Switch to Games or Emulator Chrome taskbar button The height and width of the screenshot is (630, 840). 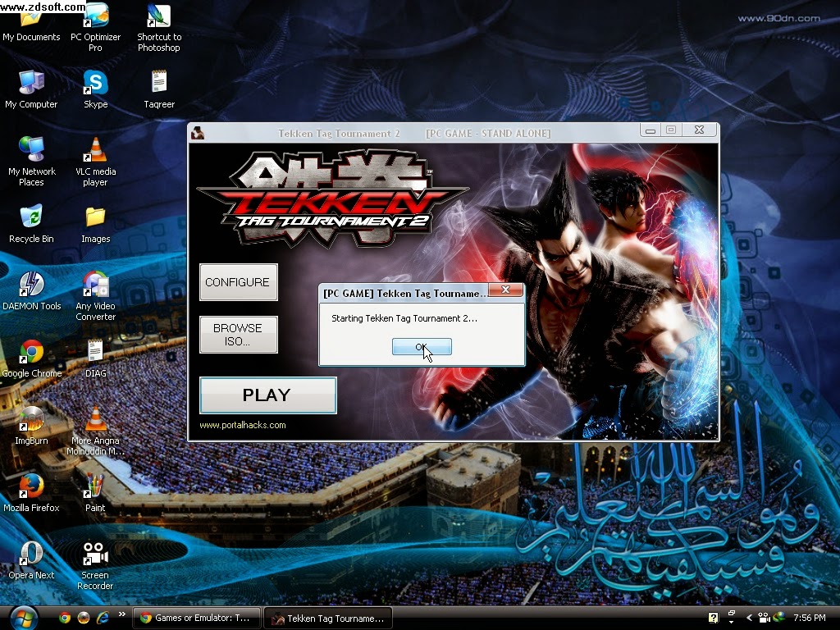[x=197, y=619]
